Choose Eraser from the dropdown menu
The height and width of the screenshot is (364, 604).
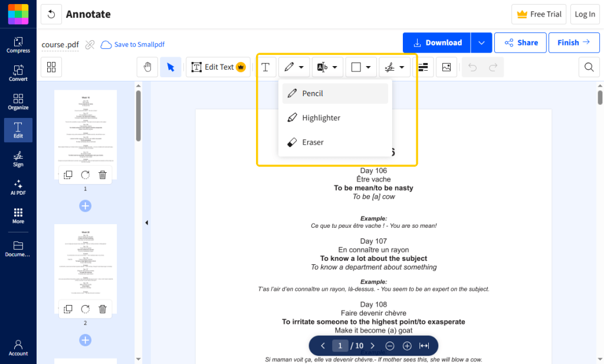point(335,143)
